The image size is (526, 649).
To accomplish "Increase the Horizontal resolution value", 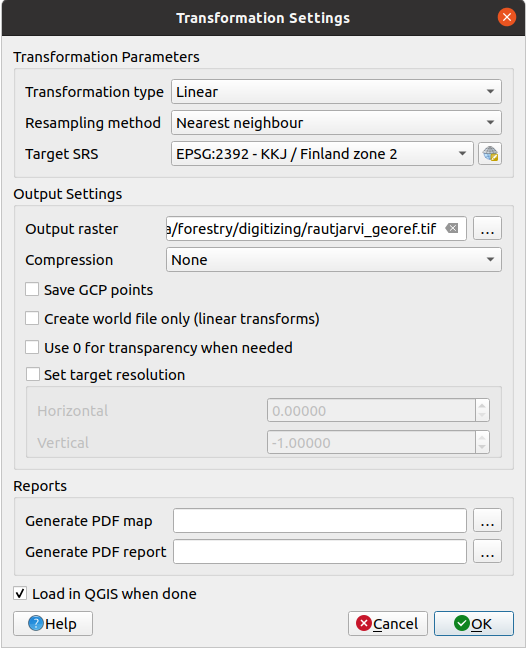I will (x=482, y=405).
